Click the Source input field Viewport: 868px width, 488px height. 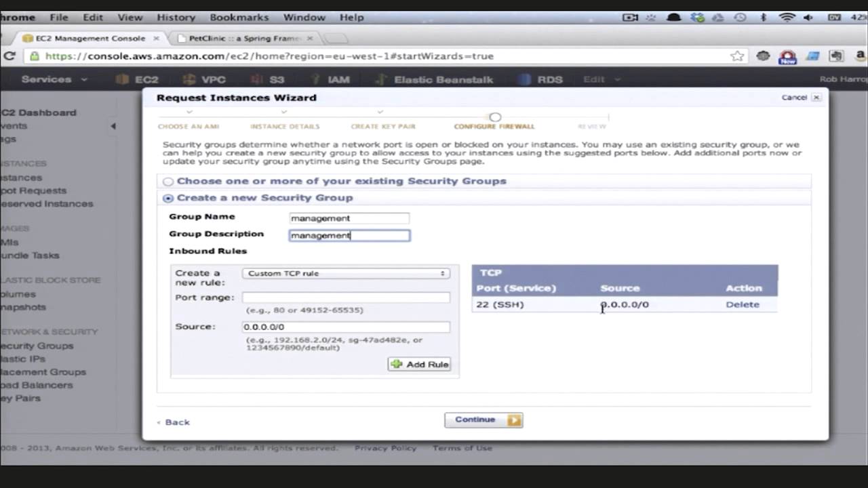pos(346,327)
